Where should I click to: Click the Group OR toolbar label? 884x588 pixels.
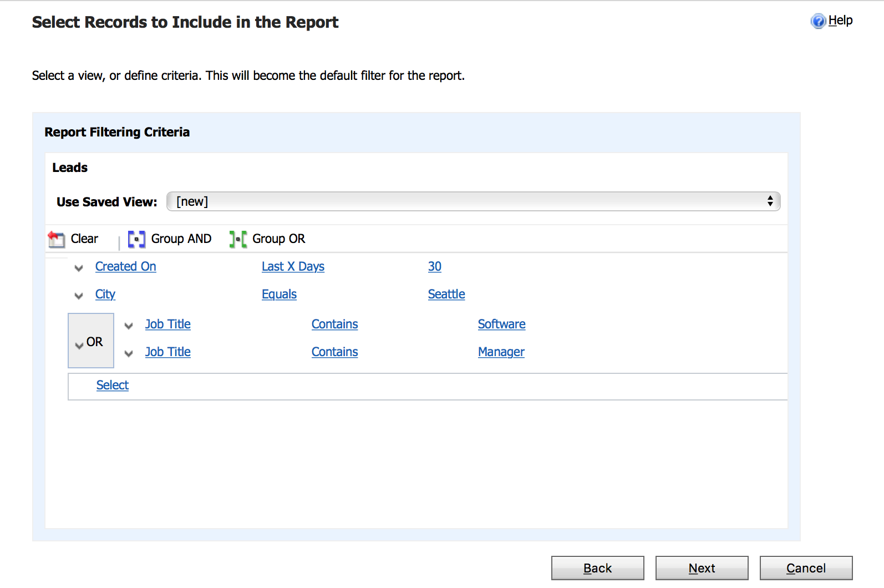(x=278, y=239)
